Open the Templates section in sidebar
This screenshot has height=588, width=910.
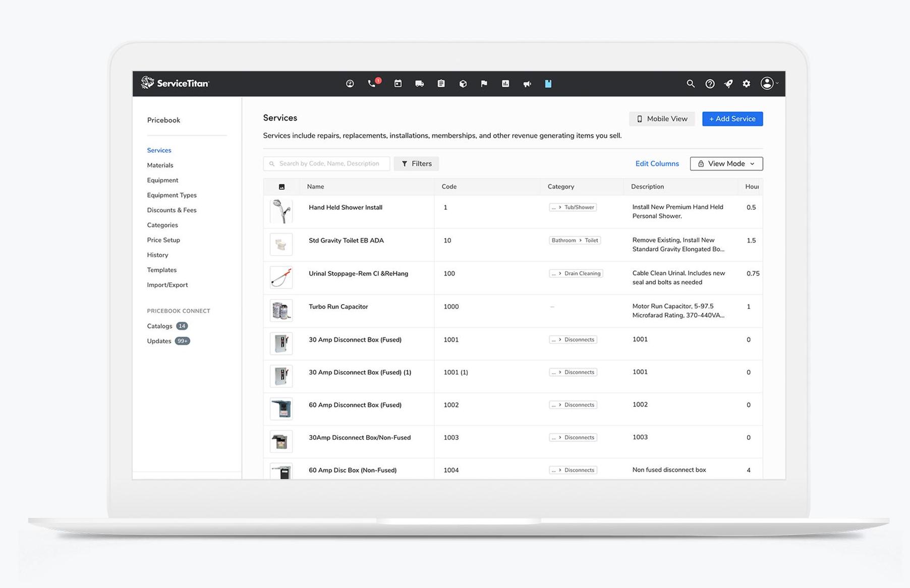coord(161,270)
